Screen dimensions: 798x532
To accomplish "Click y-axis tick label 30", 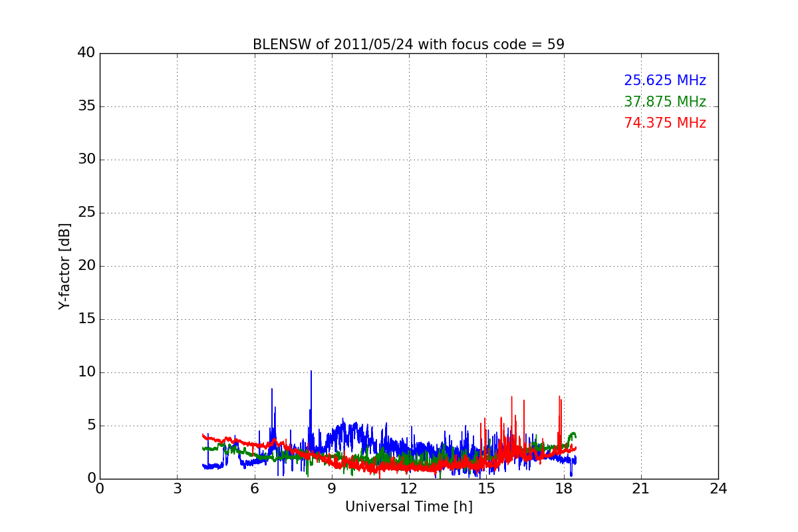I will [x=86, y=160].
